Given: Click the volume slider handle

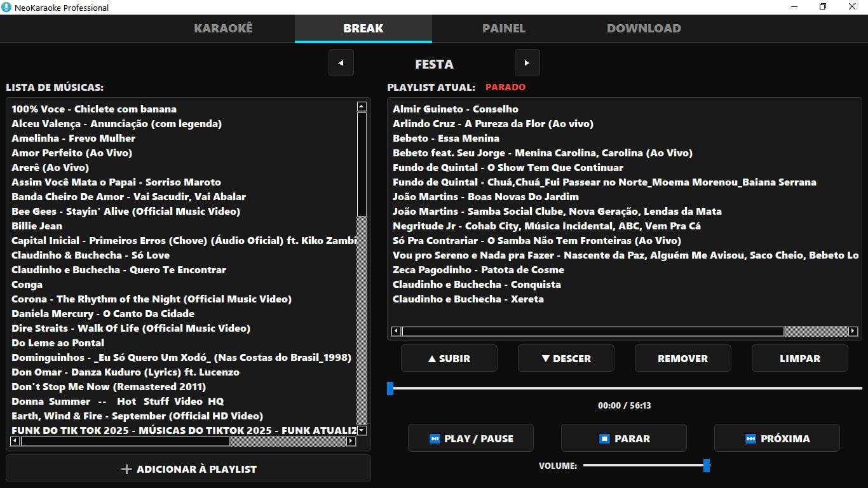Looking at the screenshot, I should tap(706, 465).
